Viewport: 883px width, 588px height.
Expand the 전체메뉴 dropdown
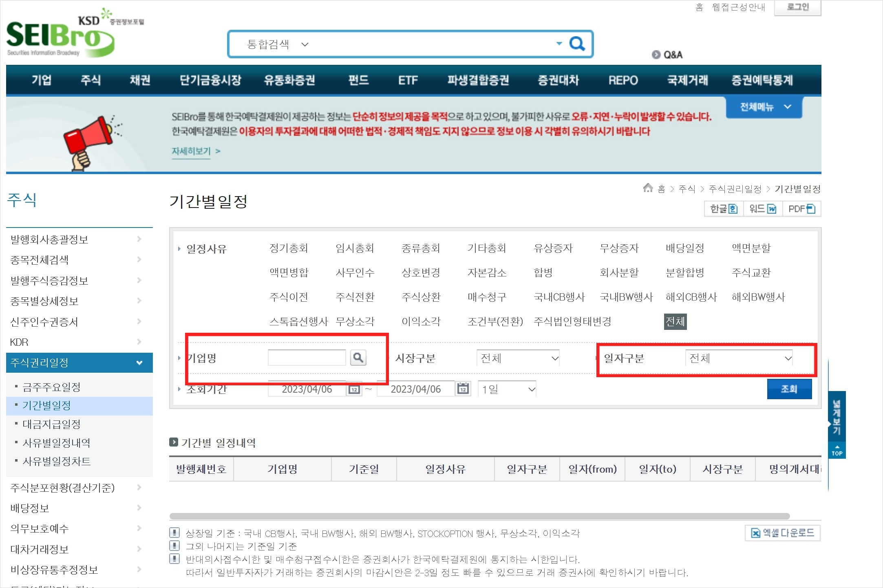(x=764, y=107)
